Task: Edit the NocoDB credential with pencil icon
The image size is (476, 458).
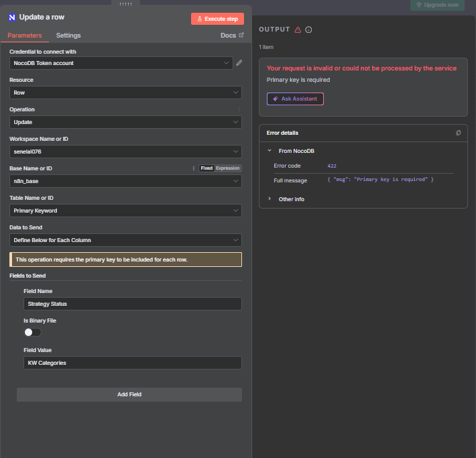Action: tap(239, 63)
